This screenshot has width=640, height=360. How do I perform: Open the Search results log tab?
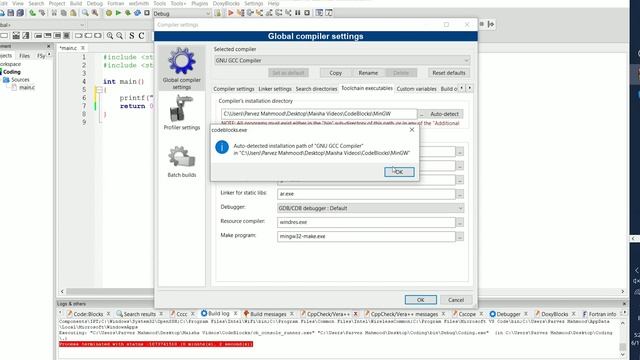140,314
